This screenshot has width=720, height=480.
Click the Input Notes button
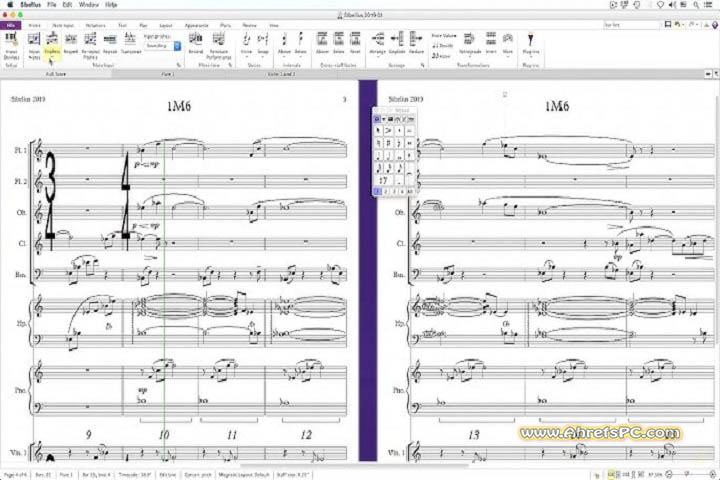point(34,46)
